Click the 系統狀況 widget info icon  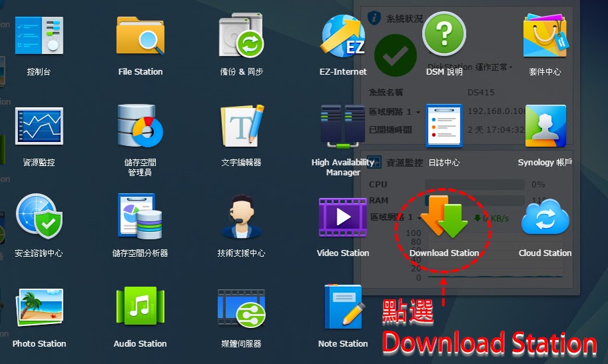[374, 17]
